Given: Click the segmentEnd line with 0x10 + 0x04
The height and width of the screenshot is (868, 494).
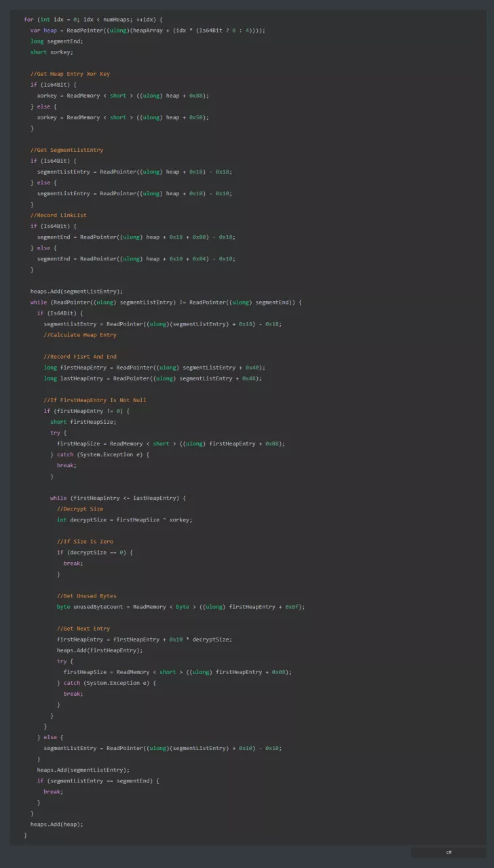Looking at the screenshot, I should tap(136, 258).
